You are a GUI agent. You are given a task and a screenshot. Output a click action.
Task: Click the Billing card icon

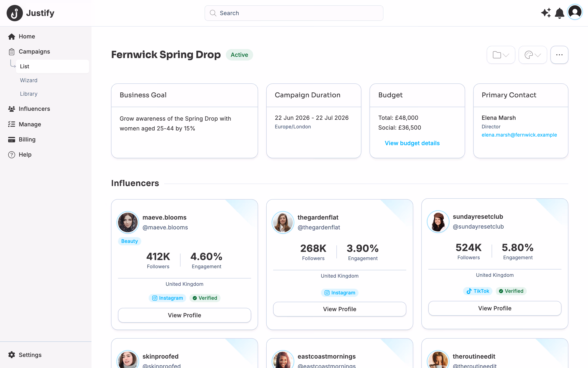pyautogui.click(x=12, y=139)
